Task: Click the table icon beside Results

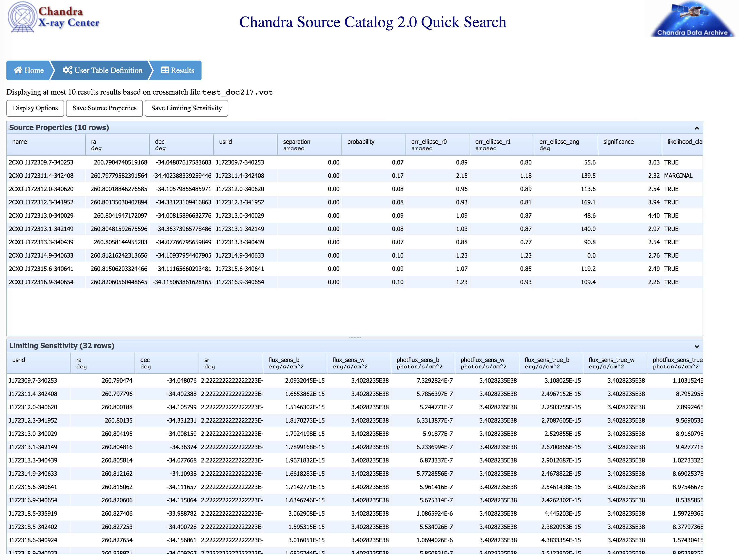Action: click(165, 70)
